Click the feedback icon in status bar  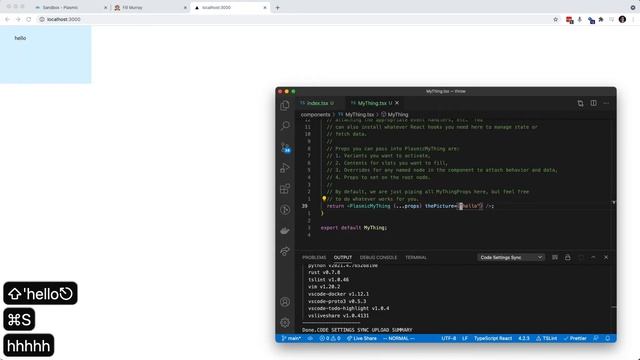(596, 338)
